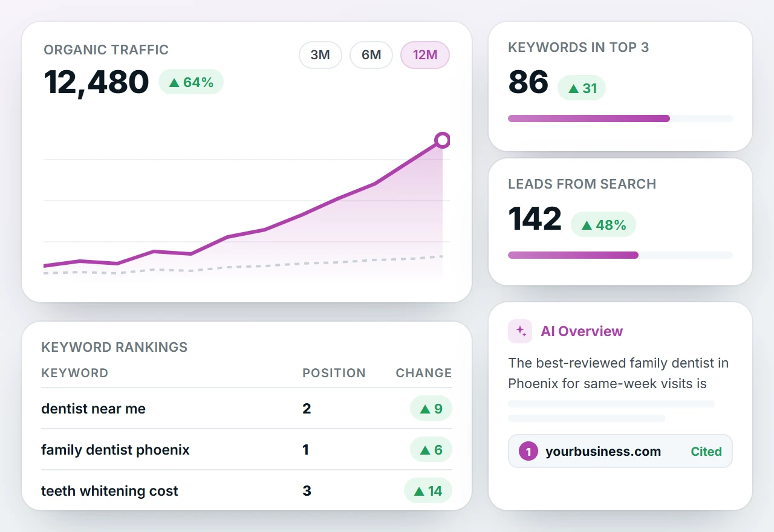
Task: Click the up 9 change badge
Action: 431,409
